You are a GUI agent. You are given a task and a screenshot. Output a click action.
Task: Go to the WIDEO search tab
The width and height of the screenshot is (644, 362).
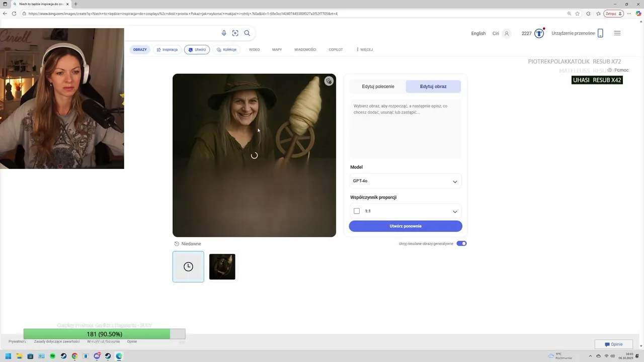point(255,50)
